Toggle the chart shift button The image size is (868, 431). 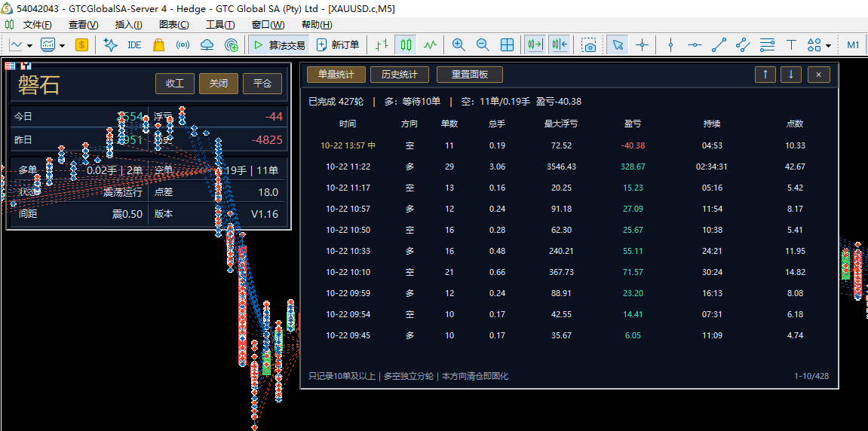point(560,44)
